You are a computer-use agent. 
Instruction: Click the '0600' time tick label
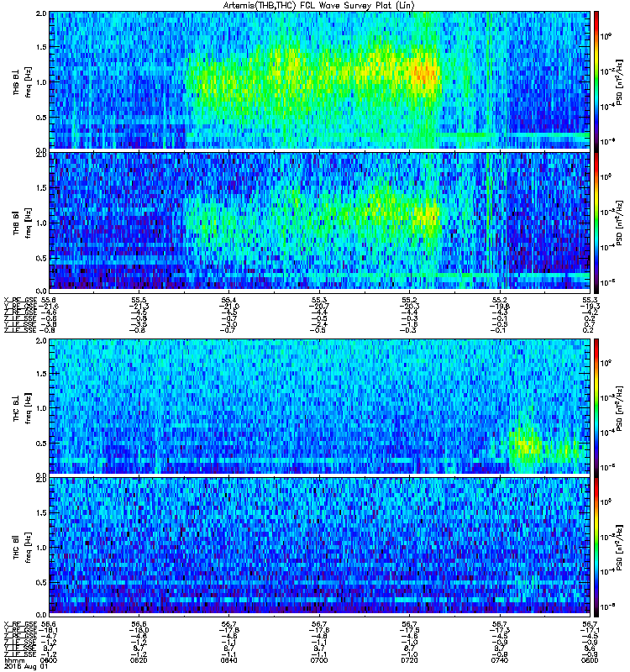click(48, 660)
